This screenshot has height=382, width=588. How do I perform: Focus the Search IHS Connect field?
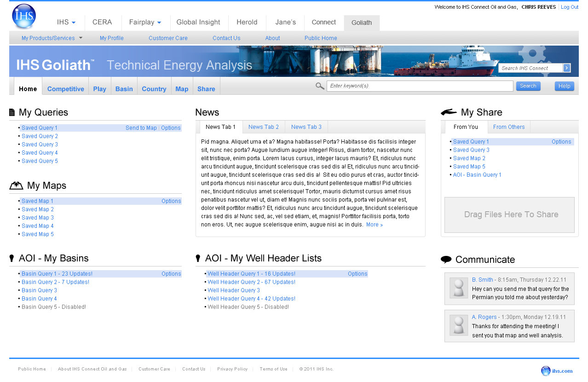[x=531, y=68]
